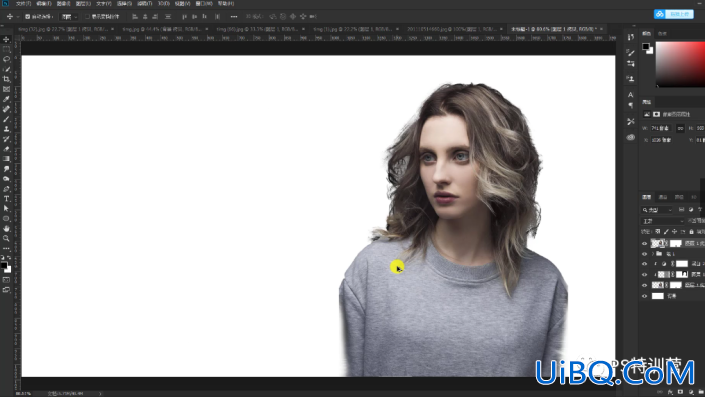Image resolution: width=705 pixels, height=397 pixels.
Task: Click the add layer style fx icon
Action: pyautogui.click(x=670, y=392)
